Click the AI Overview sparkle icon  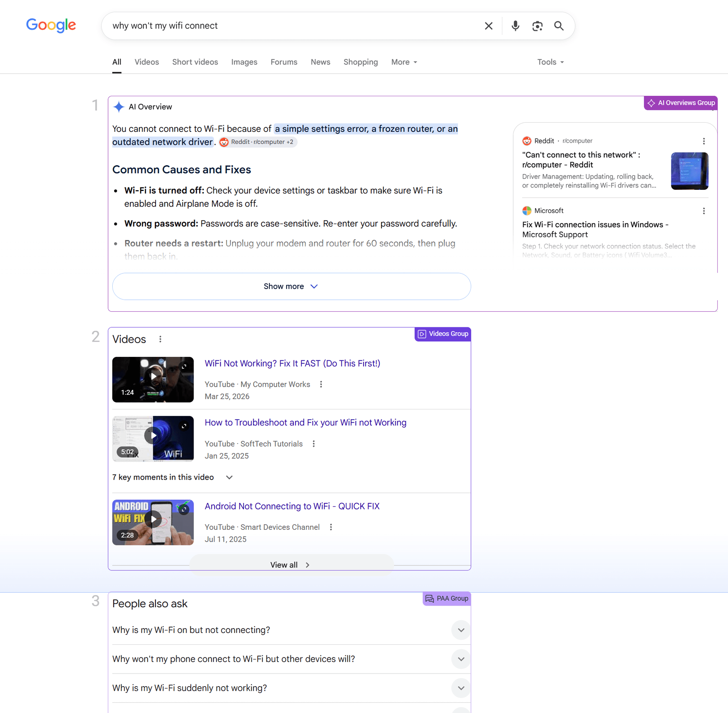coord(119,107)
